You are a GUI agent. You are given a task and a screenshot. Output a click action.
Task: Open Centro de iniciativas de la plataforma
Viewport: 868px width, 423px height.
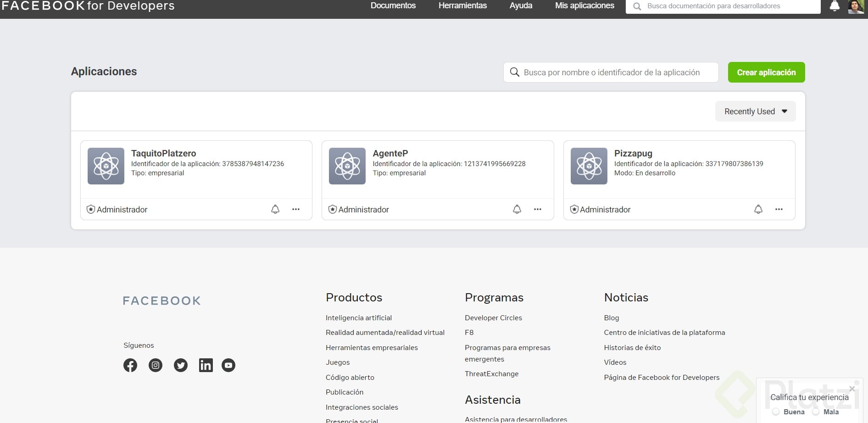click(664, 333)
